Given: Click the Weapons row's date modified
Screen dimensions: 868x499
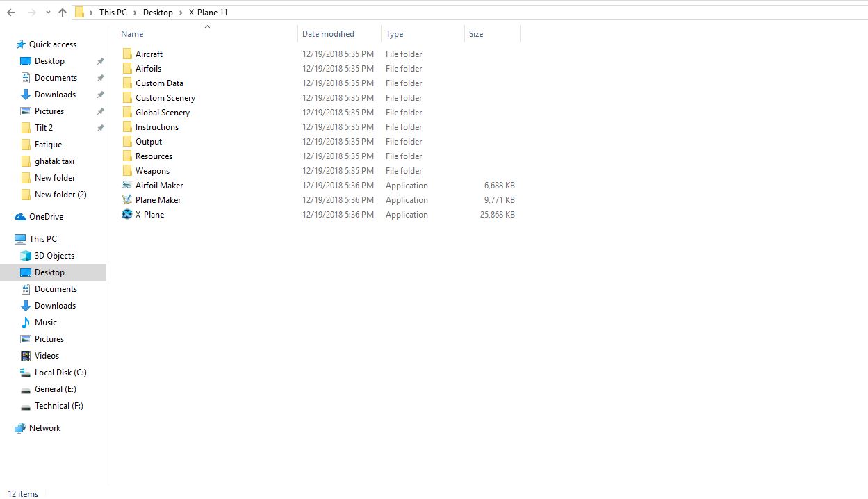Looking at the screenshot, I should 338,171.
